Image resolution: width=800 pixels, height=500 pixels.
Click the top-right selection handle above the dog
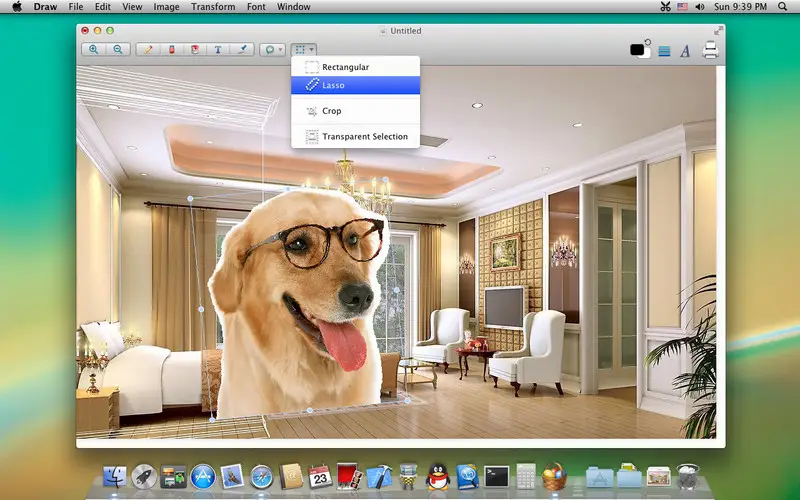point(385,180)
